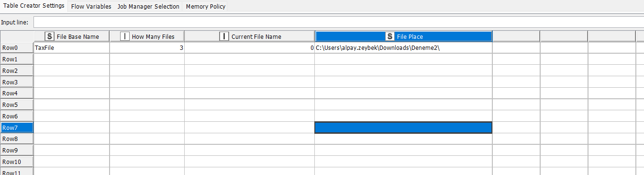The image size is (644, 175).
Task: Select the Row3 row header
Action: [x=17, y=82]
